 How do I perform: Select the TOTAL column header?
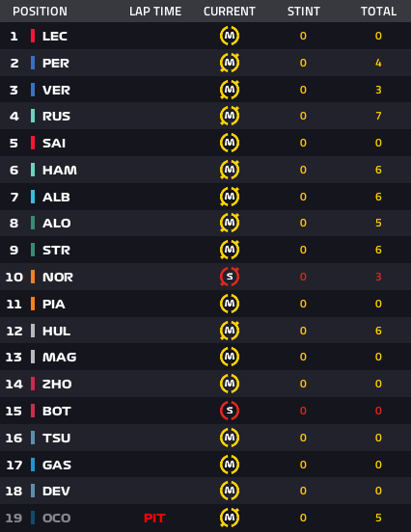378,12
